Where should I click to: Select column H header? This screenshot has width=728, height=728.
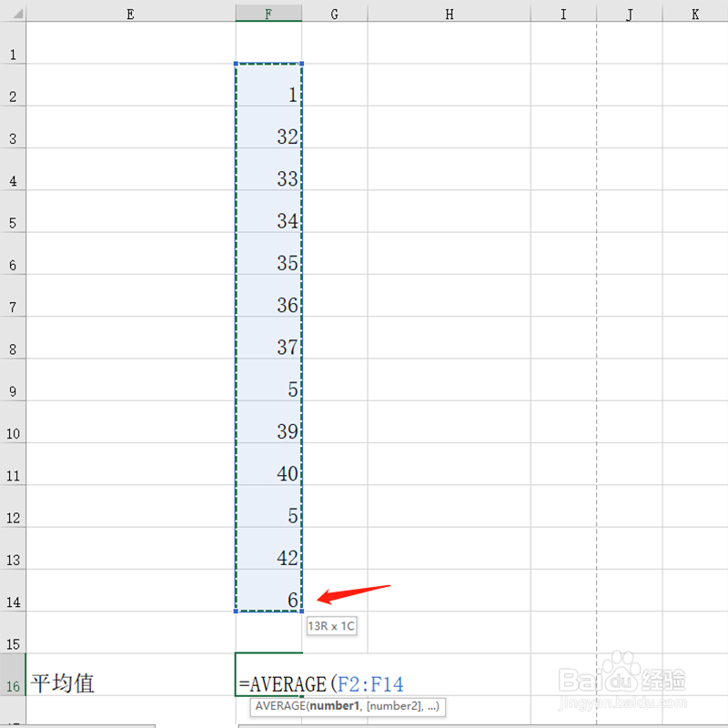[x=449, y=13]
